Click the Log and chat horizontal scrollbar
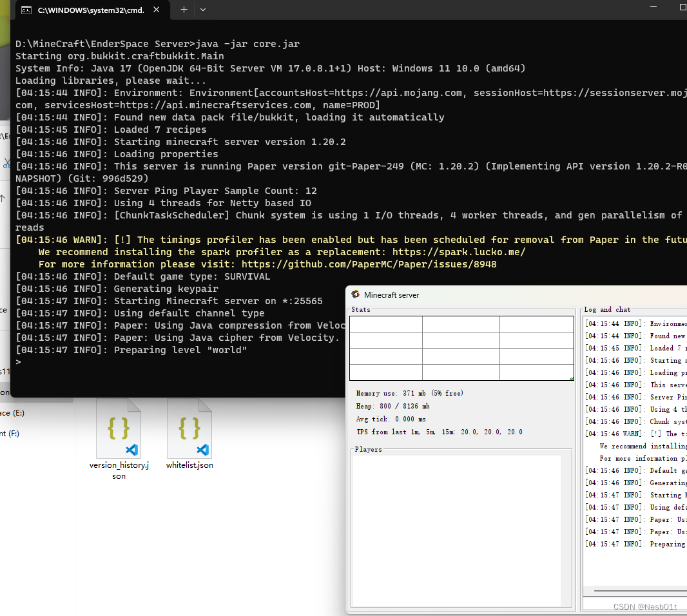This screenshot has width=687, height=616. tap(638, 590)
